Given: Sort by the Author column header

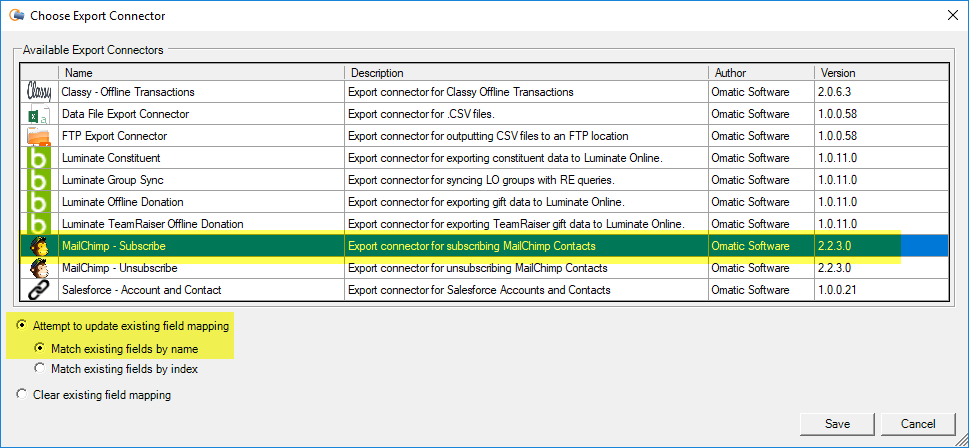Looking at the screenshot, I should tap(761, 72).
